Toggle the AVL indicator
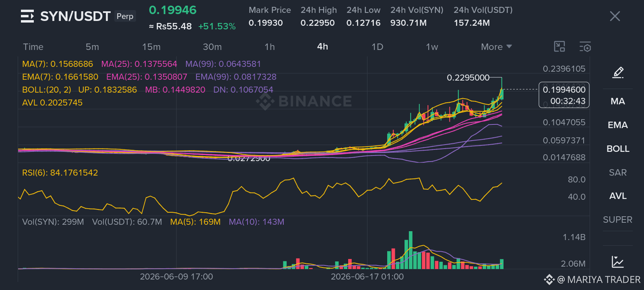The height and width of the screenshot is (290, 644). (x=618, y=196)
